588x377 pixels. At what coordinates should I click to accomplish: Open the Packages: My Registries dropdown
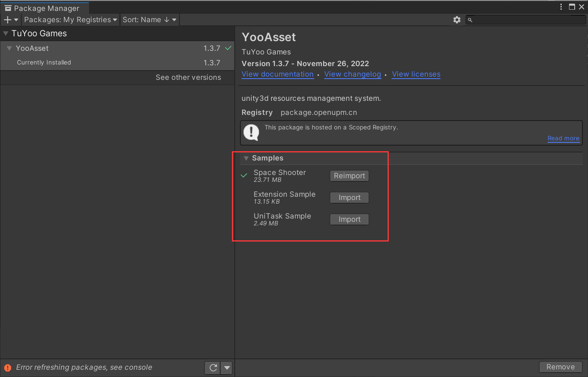click(71, 20)
